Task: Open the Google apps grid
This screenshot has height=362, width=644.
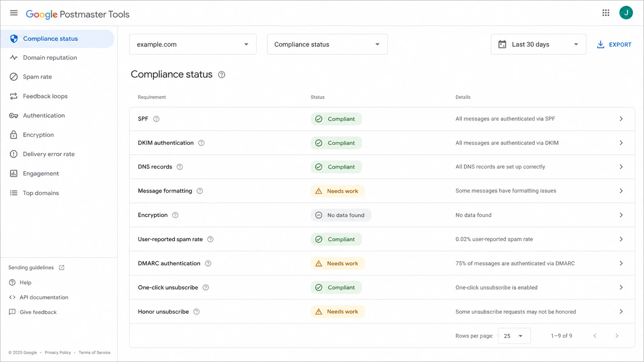Action: (x=606, y=13)
